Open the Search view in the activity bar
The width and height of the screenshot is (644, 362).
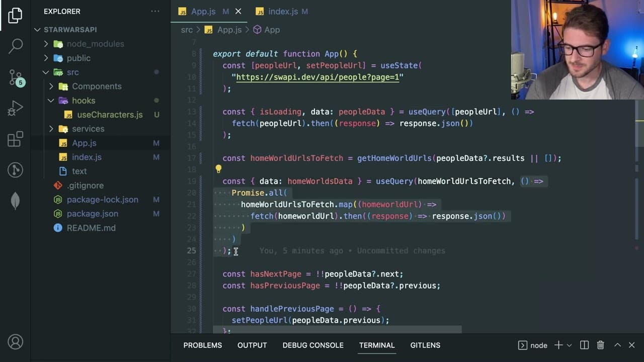pos(15,46)
